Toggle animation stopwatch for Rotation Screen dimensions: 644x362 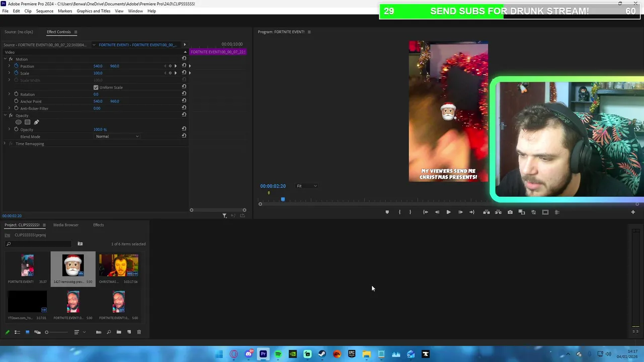tap(16, 94)
